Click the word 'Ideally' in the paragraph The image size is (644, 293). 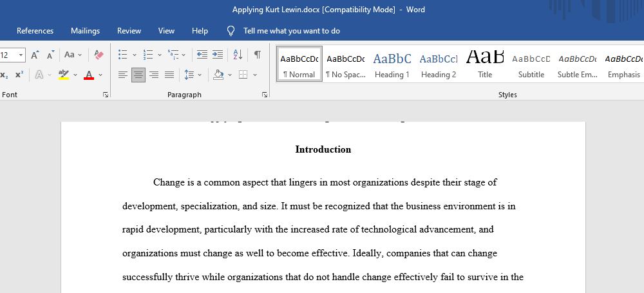[x=368, y=254]
